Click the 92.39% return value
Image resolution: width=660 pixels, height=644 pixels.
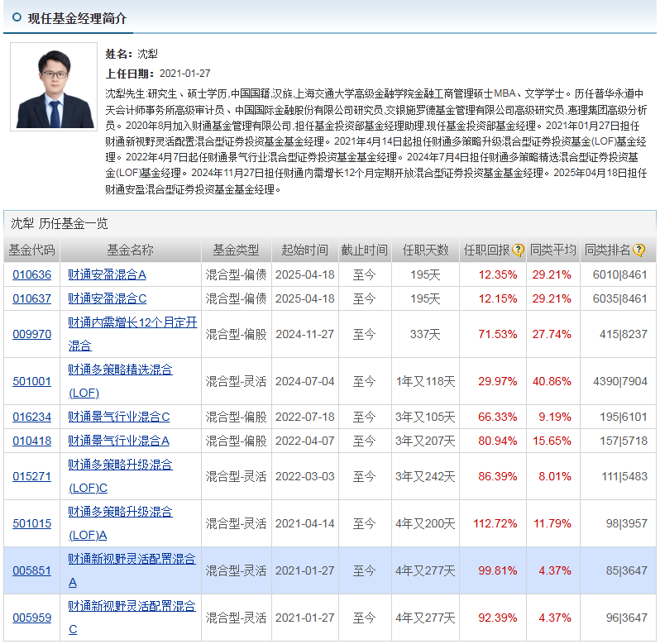498,618
